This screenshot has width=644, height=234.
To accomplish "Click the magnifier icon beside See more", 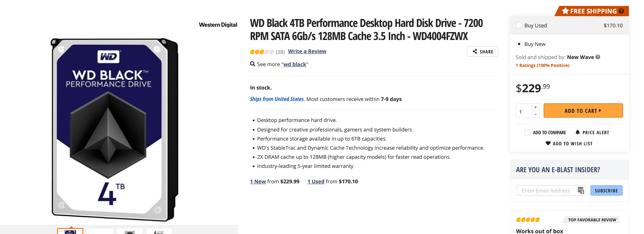I will click(x=253, y=64).
